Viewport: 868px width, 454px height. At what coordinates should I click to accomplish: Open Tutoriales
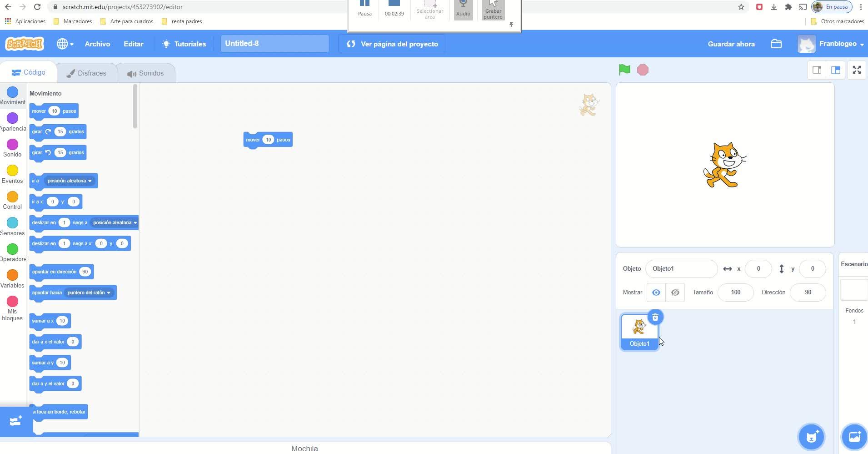(185, 44)
